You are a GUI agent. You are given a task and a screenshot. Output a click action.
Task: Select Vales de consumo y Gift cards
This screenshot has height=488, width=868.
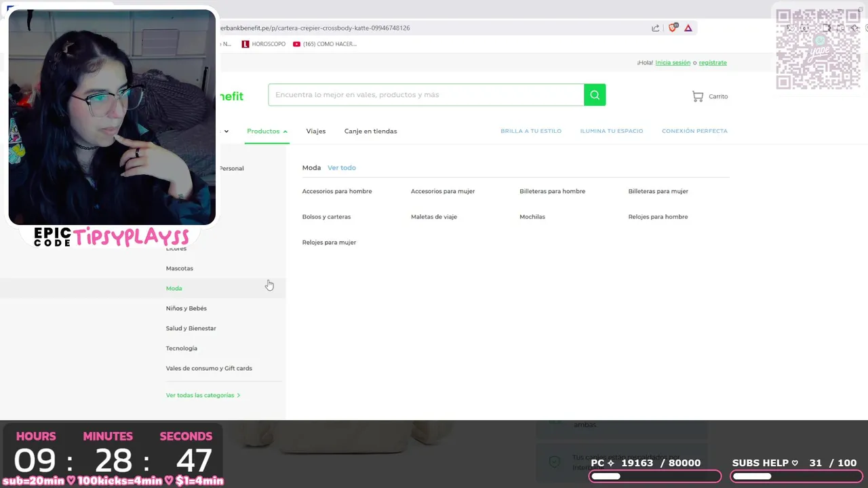(209, 368)
